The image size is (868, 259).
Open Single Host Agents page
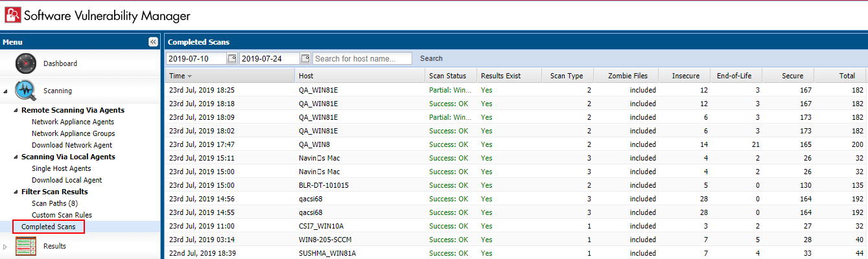tap(61, 168)
